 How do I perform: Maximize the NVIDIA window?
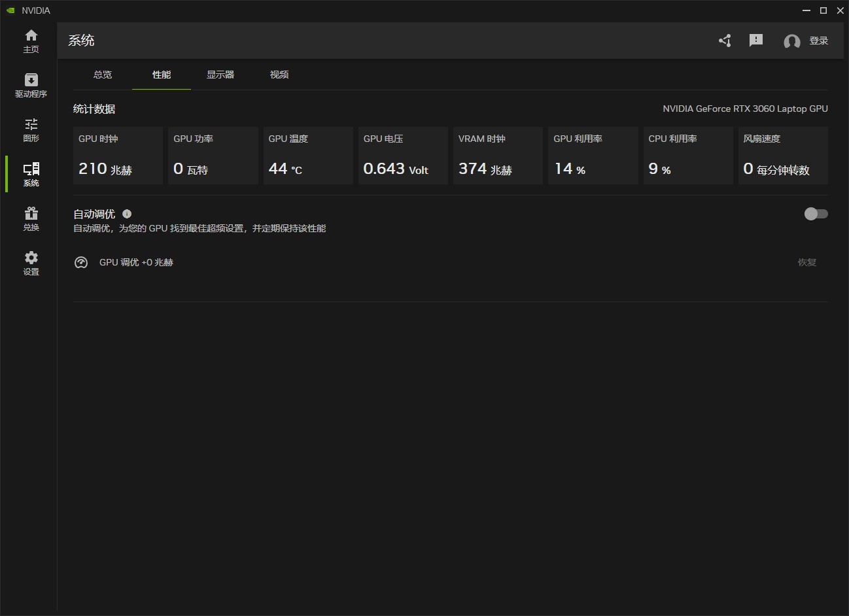tap(823, 10)
